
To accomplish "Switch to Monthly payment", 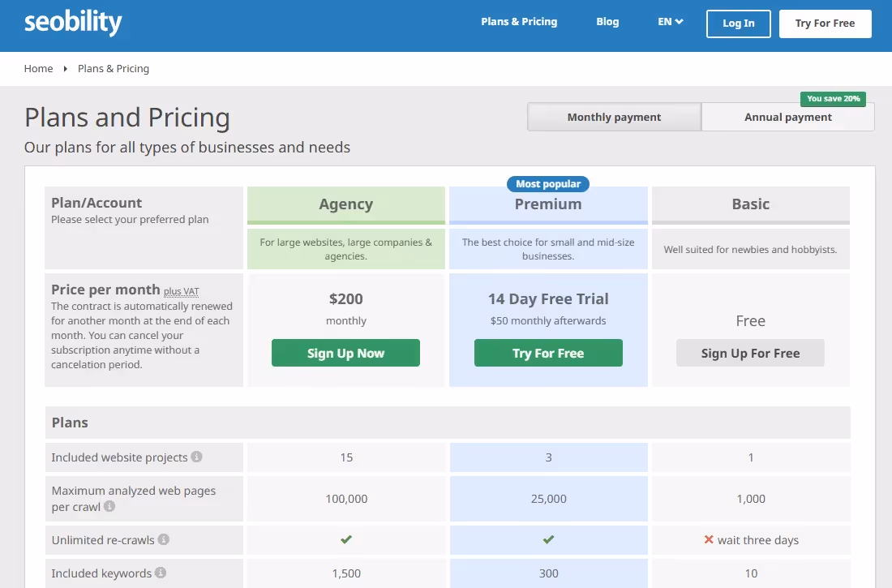I will (x=615, y=117).
